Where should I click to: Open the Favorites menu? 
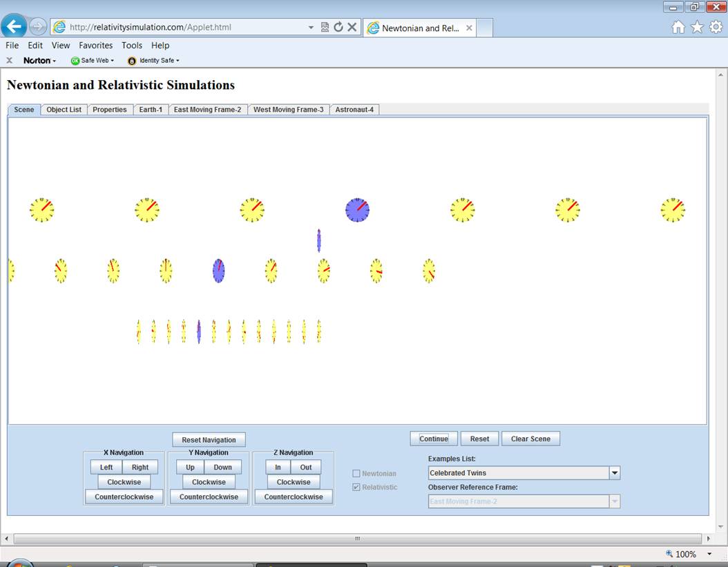coord(95,46)
